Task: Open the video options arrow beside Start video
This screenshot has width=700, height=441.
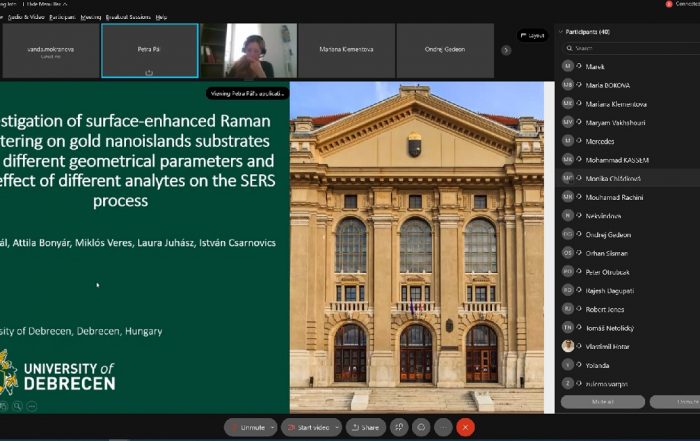Action: tap(337, 428)
